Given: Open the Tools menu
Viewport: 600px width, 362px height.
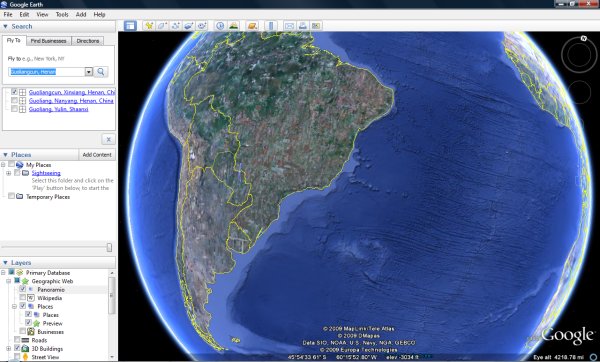Looking at the screenshot, I should [62, 15].
